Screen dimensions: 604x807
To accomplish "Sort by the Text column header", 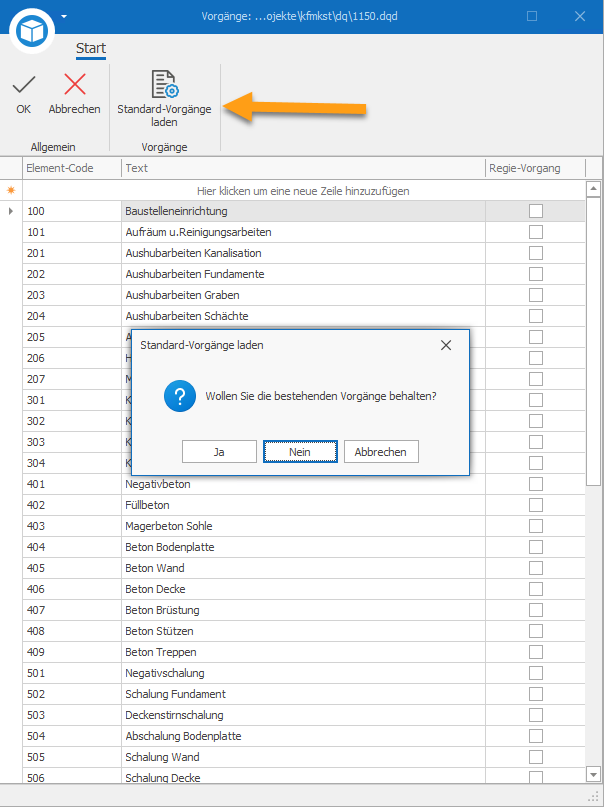I will 303,168.
